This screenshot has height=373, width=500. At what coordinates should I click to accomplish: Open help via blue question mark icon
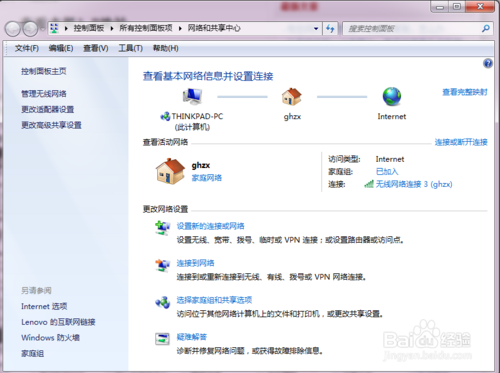coord(488,63)
